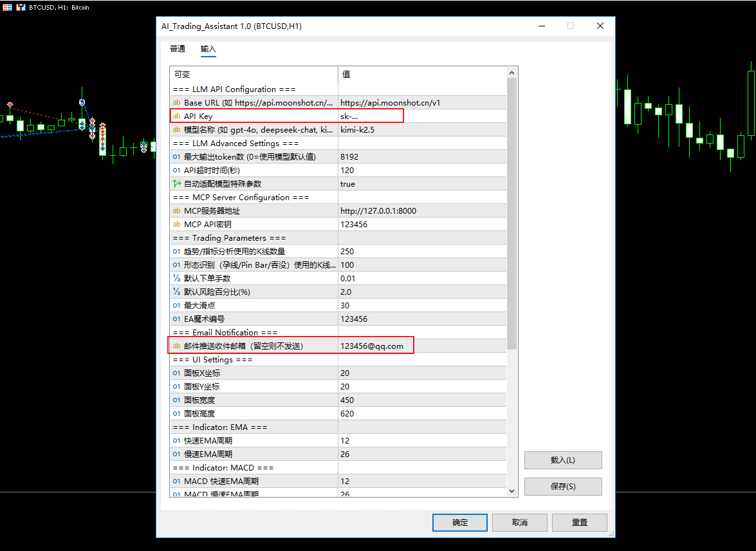Click the double icon beside 默认下单手数
This screenshot has width=756, height=551.
click(176, 278)
